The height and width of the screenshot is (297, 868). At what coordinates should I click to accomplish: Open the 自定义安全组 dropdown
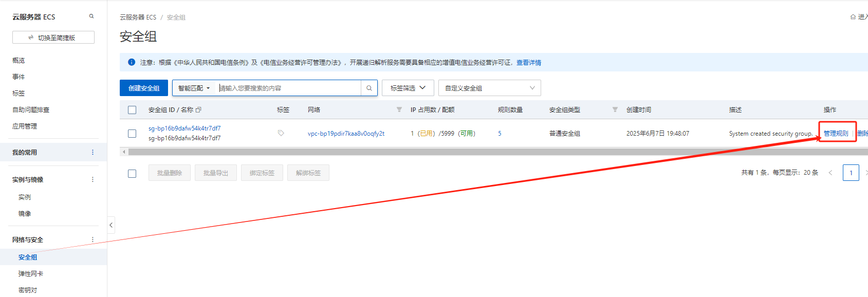click(x=490, y=88)
